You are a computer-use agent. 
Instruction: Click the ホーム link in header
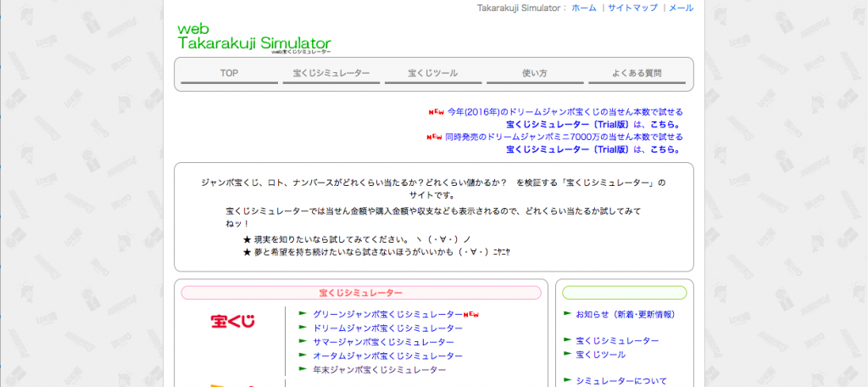pos(584,8)
